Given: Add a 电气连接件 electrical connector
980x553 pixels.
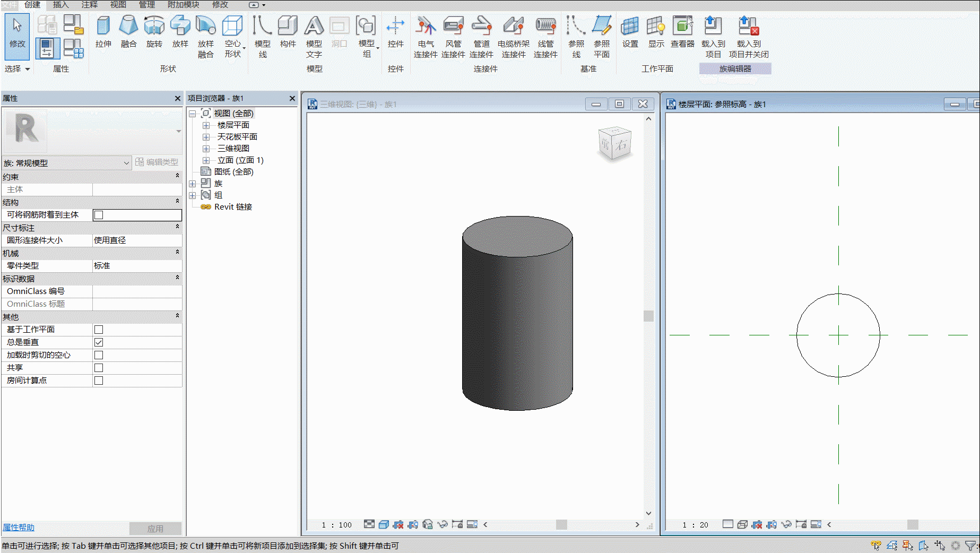Looking at the screenshot, I should pyautogui.click(x=426, y=36).
